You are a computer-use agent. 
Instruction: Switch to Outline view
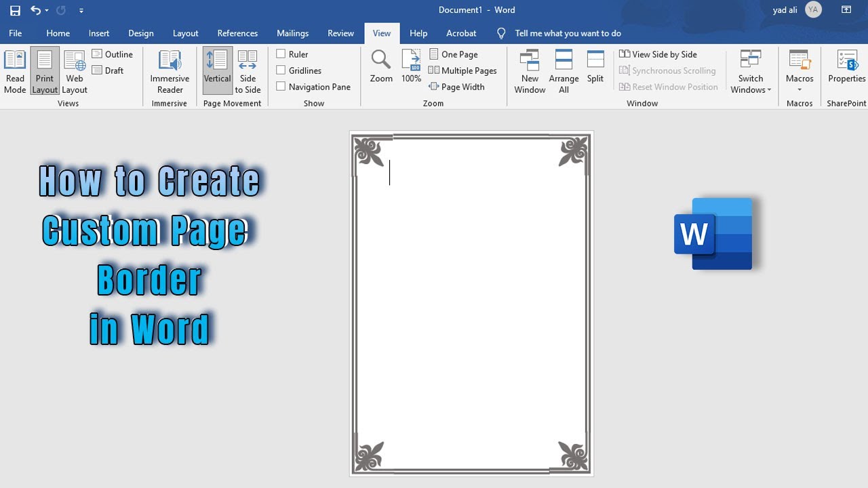click(x=113, y=54)
